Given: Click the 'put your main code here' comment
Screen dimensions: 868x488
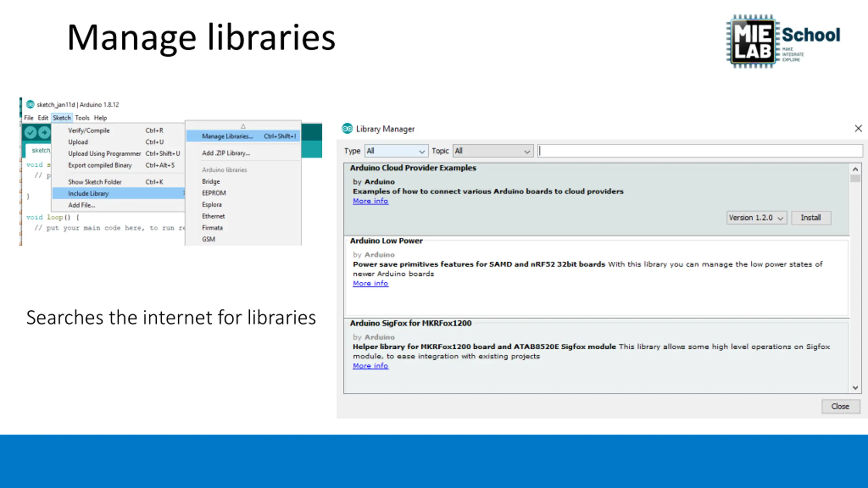Looking at the screenshot, I should coord(109,228).
